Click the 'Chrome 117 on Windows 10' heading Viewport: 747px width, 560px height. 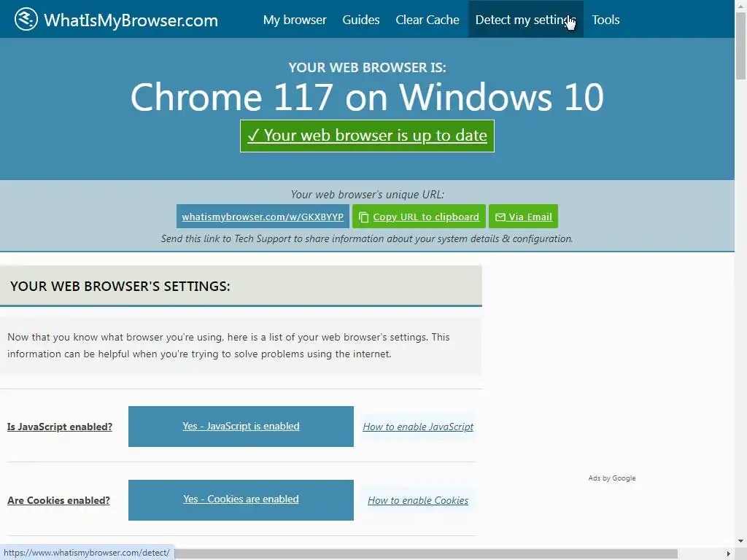click(x=368, y=97)
